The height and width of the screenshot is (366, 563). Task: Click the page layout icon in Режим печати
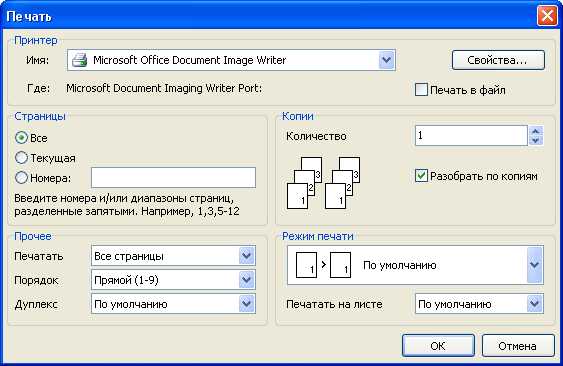(323, 265)
